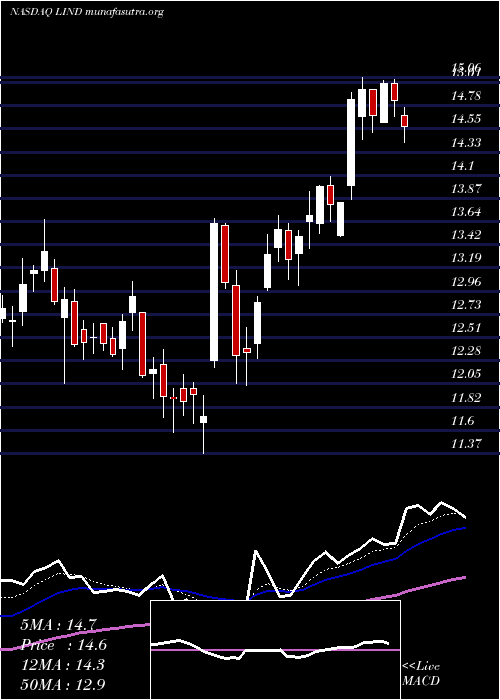Click the <<Live MACD label
Screen dimensions: 500x700
point(421,674)
